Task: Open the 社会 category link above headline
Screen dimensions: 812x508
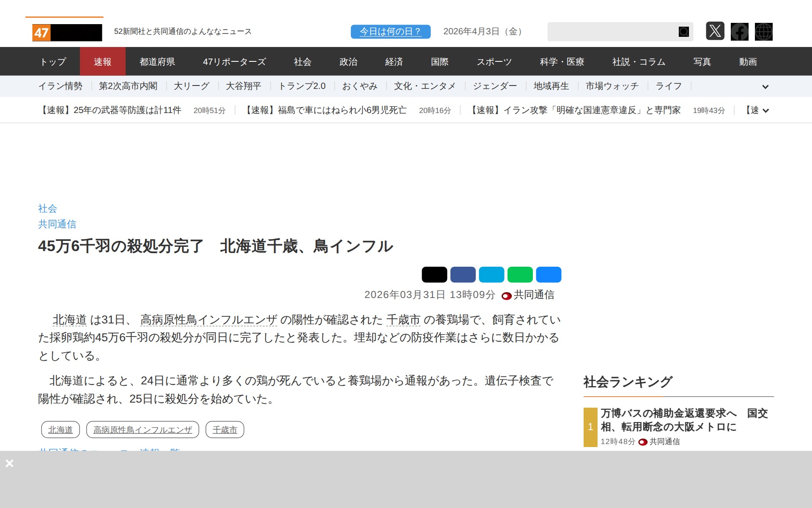Action: click(47, 208)
